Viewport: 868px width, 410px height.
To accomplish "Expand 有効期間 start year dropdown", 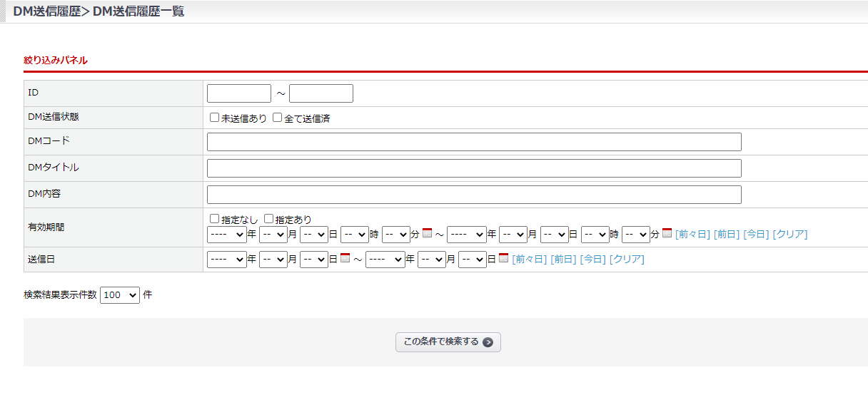I will tap(226, 234).
